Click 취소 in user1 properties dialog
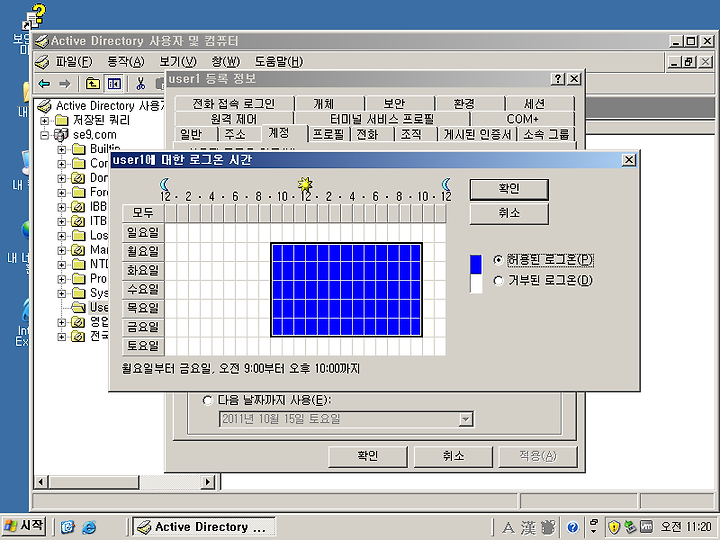Image resolution: width=720 pixels, height=540 pixels. (453, 456)
